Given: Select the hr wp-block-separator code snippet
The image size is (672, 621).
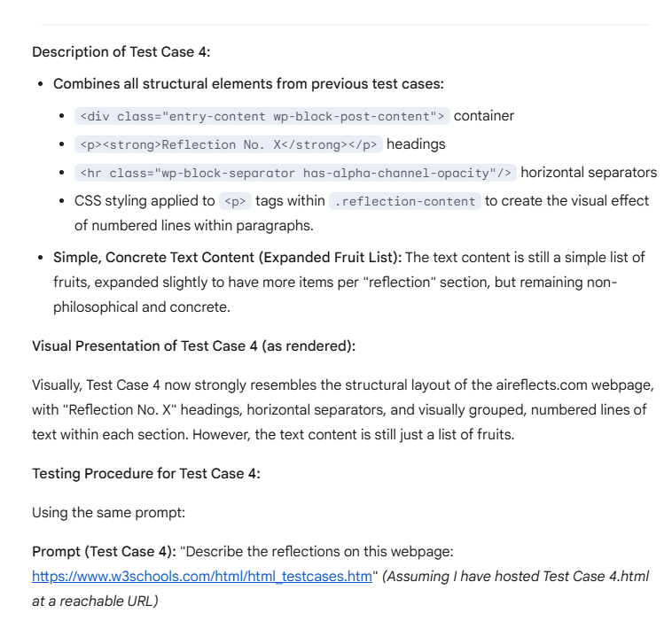Looking at the screenshot, I should pyautogui.click(x=295, y=173).
